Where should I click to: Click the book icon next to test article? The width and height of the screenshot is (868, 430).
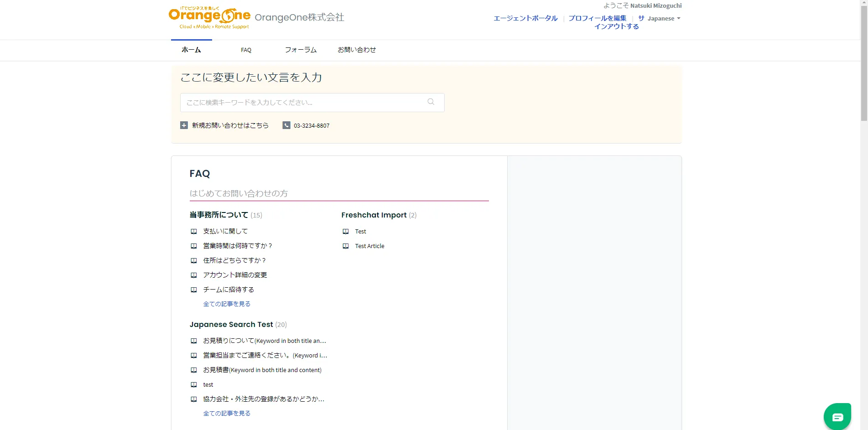pos(194,385)
